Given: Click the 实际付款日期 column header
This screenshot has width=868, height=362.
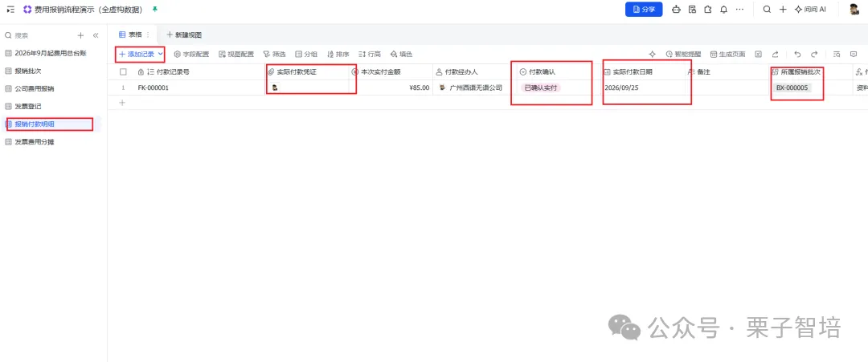Looking at the screenshot, I should point(643,72).
